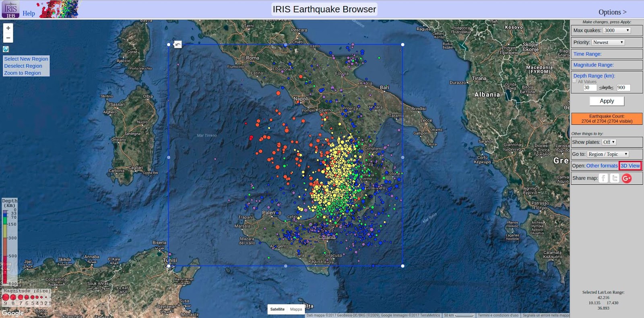The height and width of the screenshot is (318, 644).
Task: Open Other formats link
Action: [x=602, y=166]
